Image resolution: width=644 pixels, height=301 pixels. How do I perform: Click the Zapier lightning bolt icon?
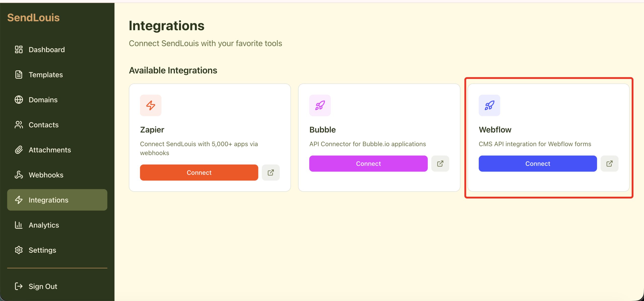[151, 105]
